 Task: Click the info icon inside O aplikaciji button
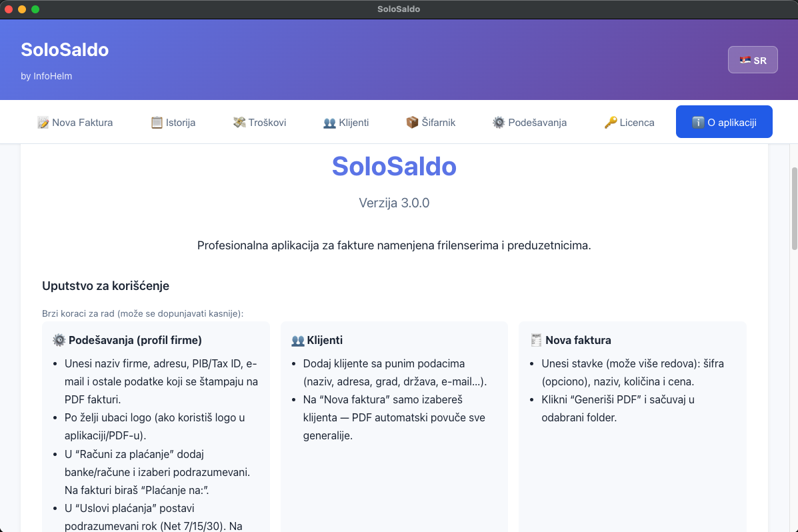[x=699, y=121]
